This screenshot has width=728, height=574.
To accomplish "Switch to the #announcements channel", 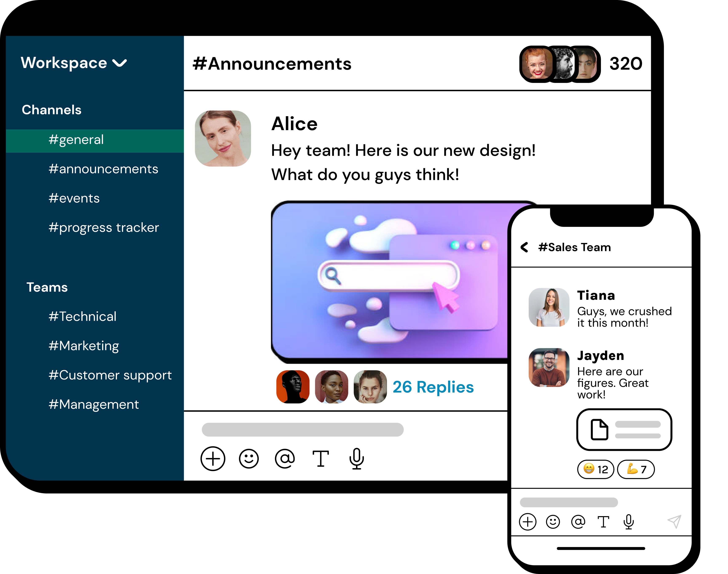I will 103,169.
